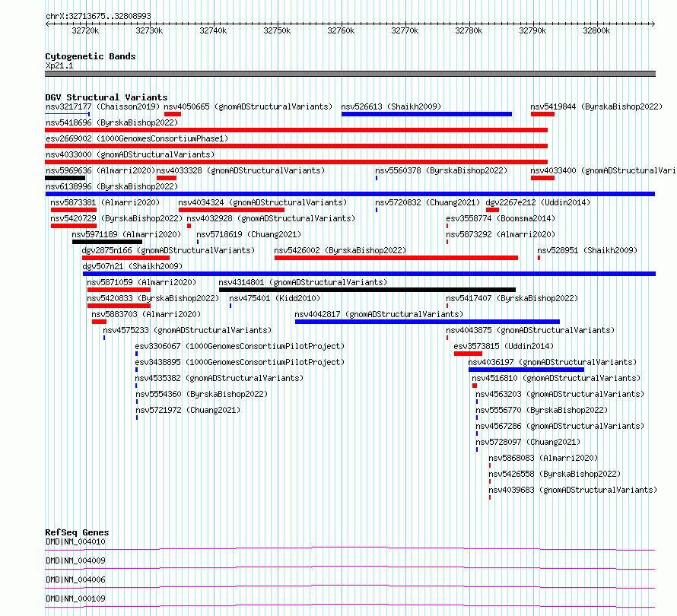Open the esv3573815 (Uddin2014) variant label
677x616 pixels.
[504, 346]
